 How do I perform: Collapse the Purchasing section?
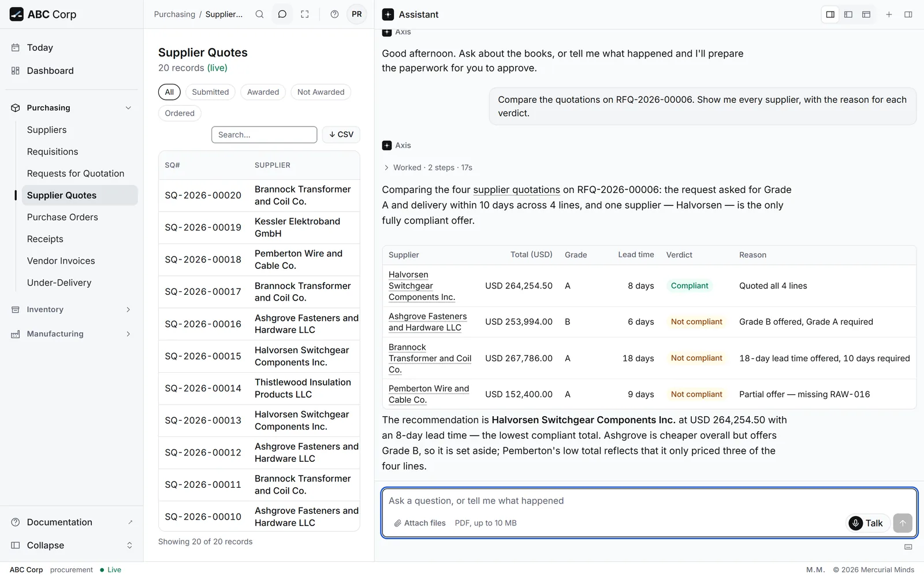point(72,108)
